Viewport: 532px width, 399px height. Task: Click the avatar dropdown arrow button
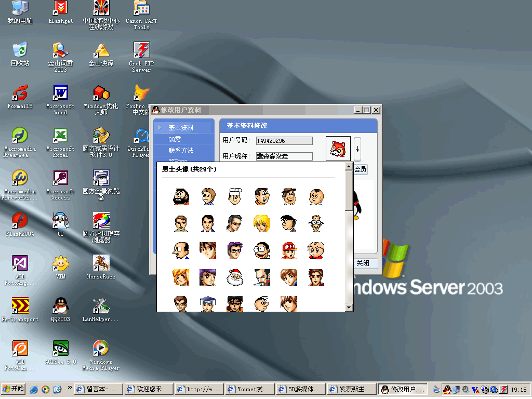click(357, 149)
